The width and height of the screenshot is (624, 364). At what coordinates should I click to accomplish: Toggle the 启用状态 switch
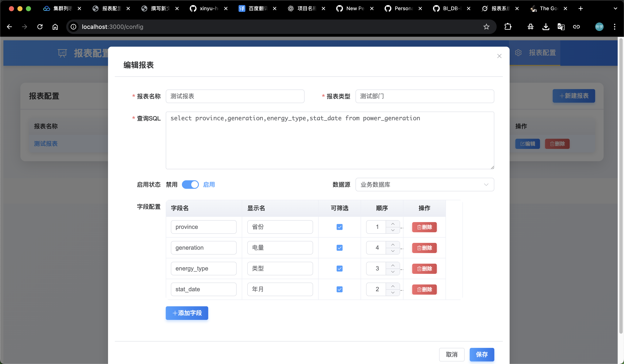[x=190, y=185]
